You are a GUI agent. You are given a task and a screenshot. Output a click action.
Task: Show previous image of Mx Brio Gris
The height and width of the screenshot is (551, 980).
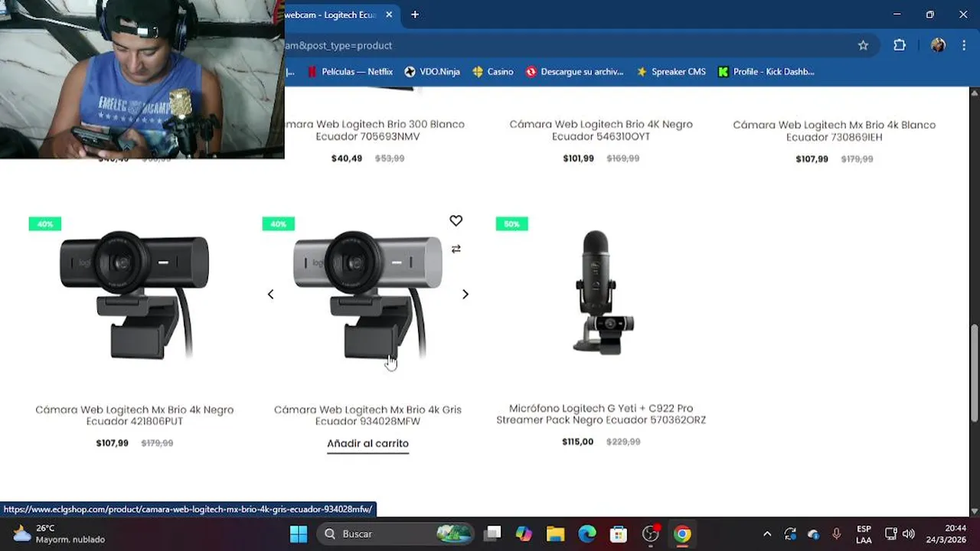(x=270, y=294)
